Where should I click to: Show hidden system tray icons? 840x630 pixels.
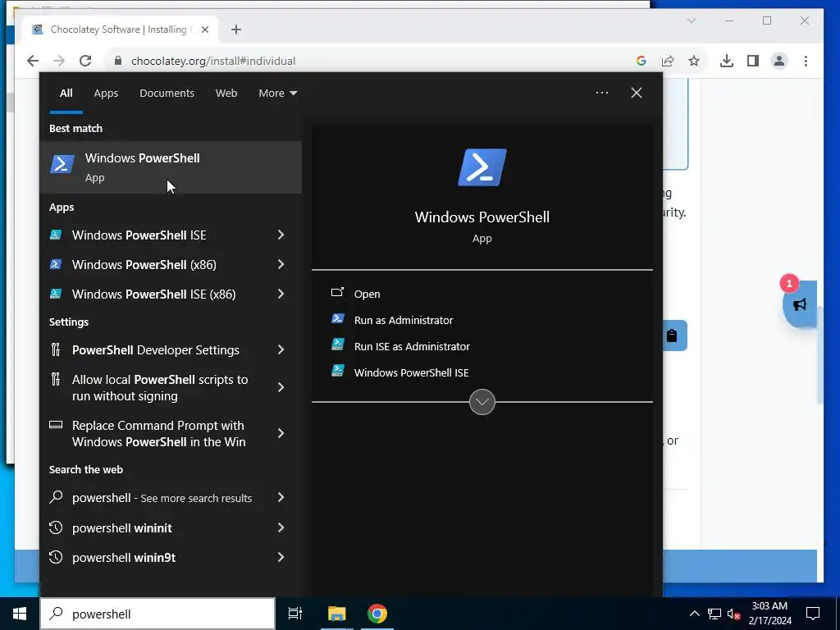click(x=694, y=614)
